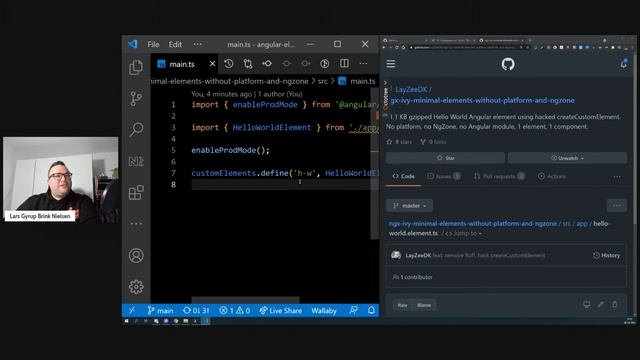The image size is (640, 360).
Task: Click the remote window indicator in status bar
Action: 131,311
